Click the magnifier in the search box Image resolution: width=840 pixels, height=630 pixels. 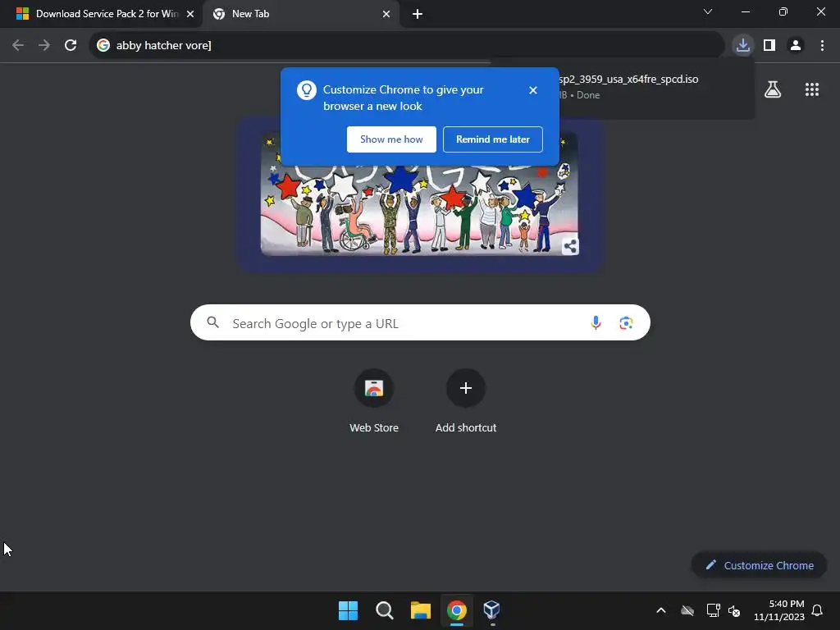click(212, 322)
